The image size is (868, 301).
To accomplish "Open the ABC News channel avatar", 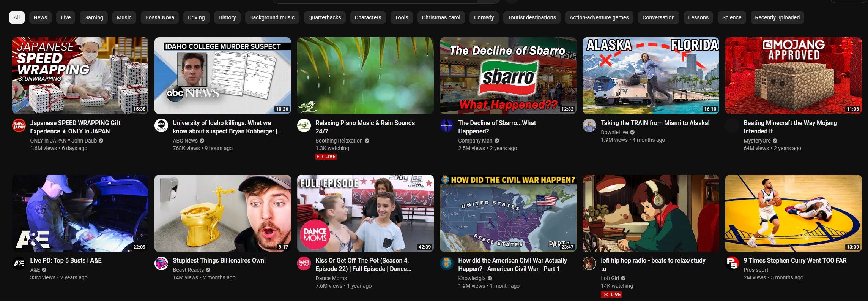I will (161, 125).
